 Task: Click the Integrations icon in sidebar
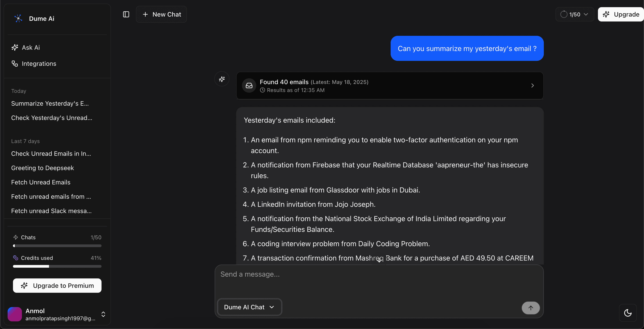pos(15,64)
